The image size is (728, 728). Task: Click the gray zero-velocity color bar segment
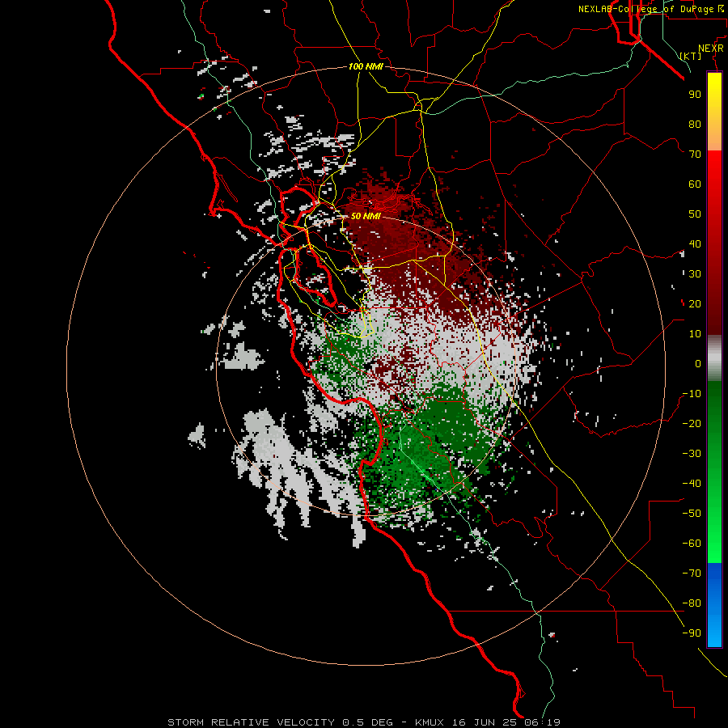(x=714, y=358)
